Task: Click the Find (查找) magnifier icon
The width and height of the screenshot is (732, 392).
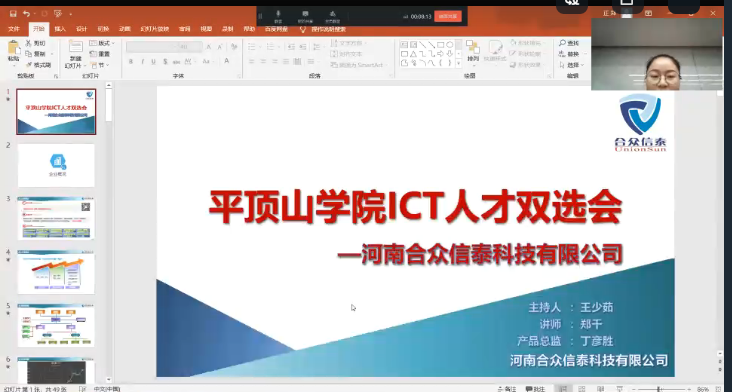Action: point(563,43)
